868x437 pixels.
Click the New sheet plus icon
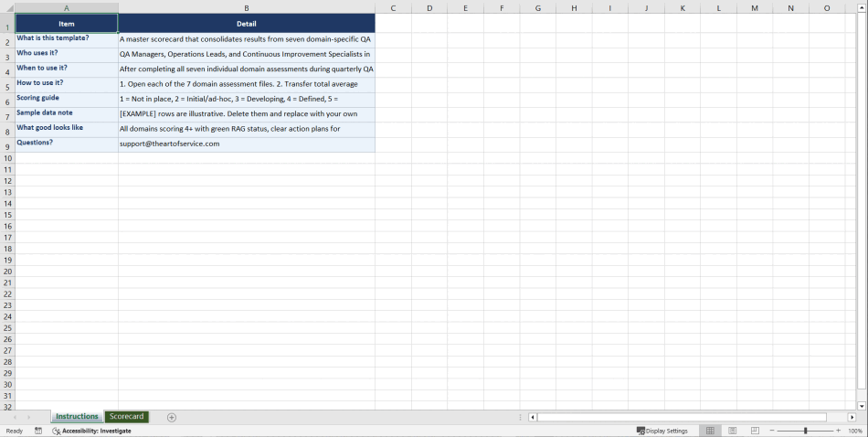click(172, 417)
